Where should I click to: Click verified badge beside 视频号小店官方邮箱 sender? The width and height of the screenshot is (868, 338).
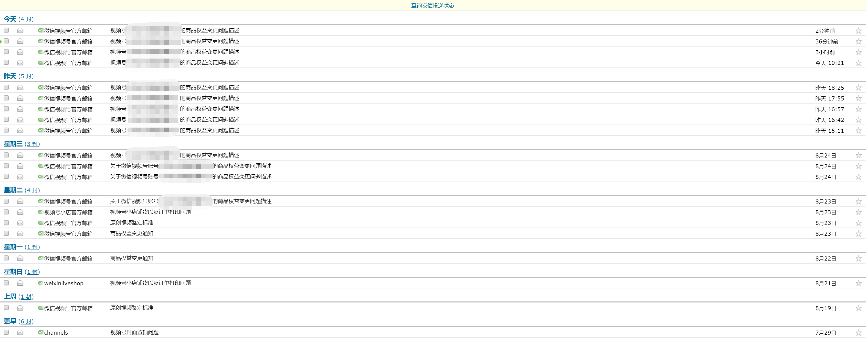tap(41, 212)
